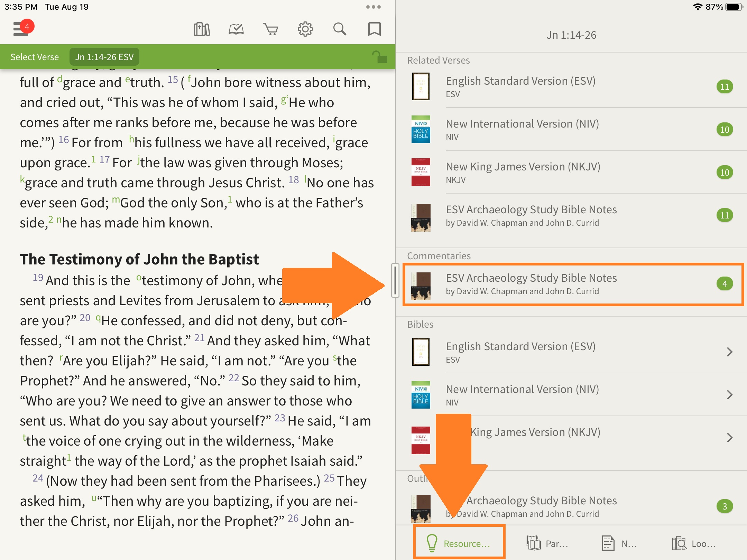This screenshot has width=747, height=560.
Task: Tap the green 11 badge for ESV
Action: [x=725, y=86]
